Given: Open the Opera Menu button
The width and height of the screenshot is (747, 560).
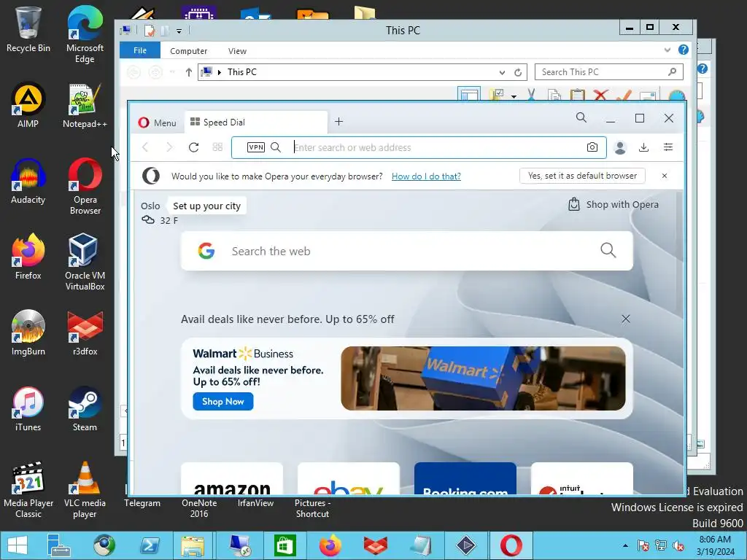Looking at the screenshot, I should click(157, 122).
